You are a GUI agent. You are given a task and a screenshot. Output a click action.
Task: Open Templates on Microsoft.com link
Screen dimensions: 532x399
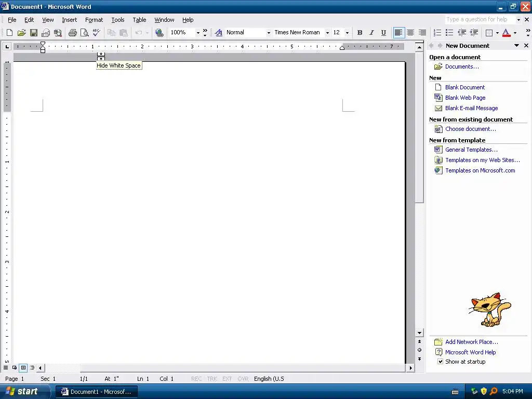pos(480,170)
